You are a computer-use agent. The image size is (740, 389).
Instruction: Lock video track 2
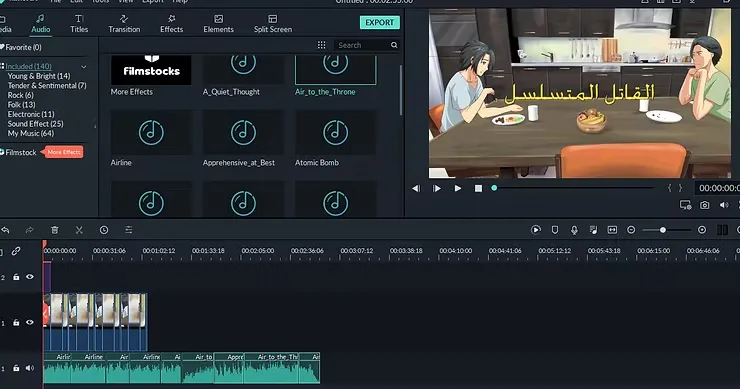coord(16,277)
